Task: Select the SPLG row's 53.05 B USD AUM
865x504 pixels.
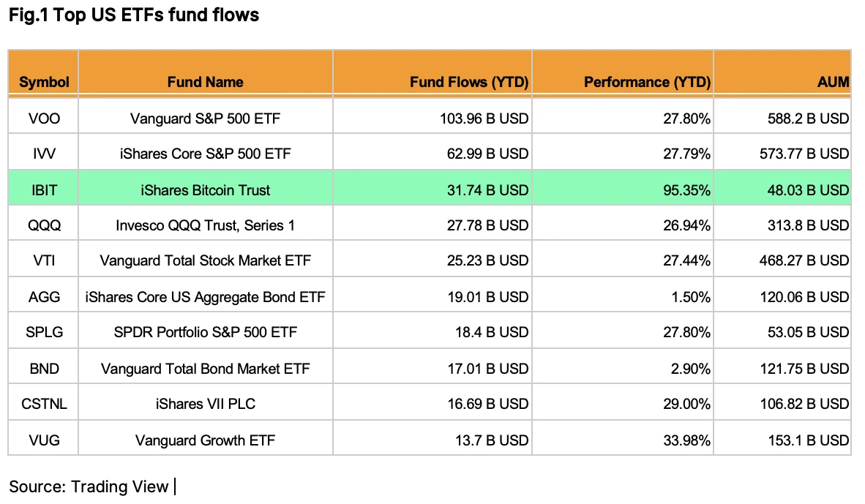Action: pos(808,332)
